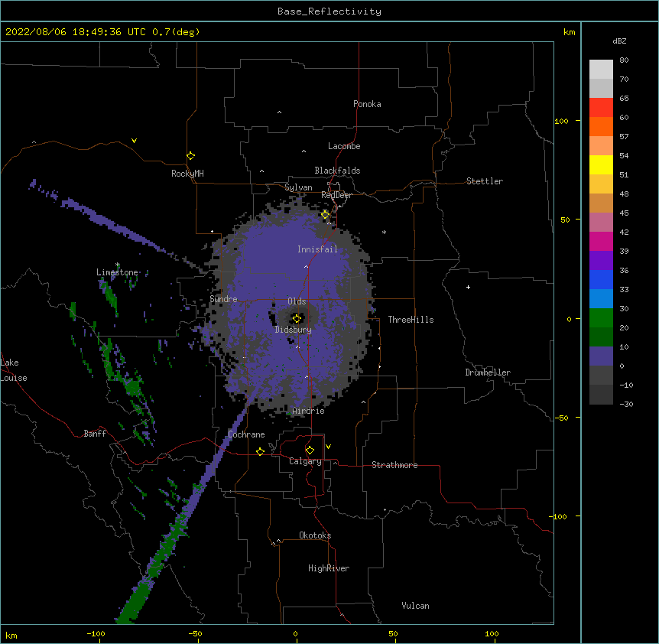This screenshot has width=659, height=644.
Task: Click the -50 tick on the y-axis
Action: [x=561, y=418]
